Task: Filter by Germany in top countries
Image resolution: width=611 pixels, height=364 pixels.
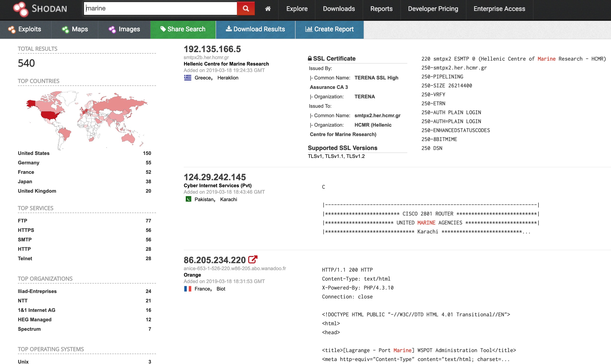Action: 29,163
